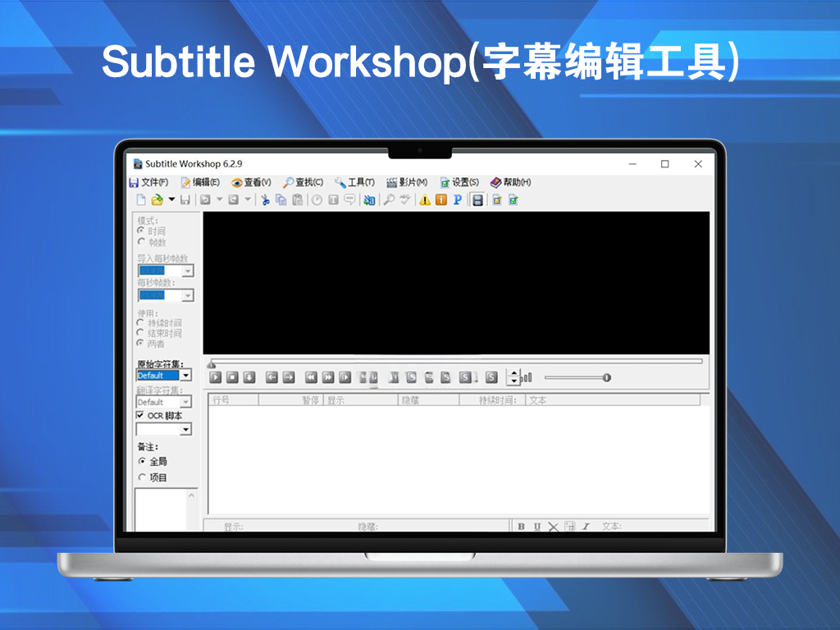The image size is (840, 630).
Task: Click the 行号 column header
Action: 234,399
